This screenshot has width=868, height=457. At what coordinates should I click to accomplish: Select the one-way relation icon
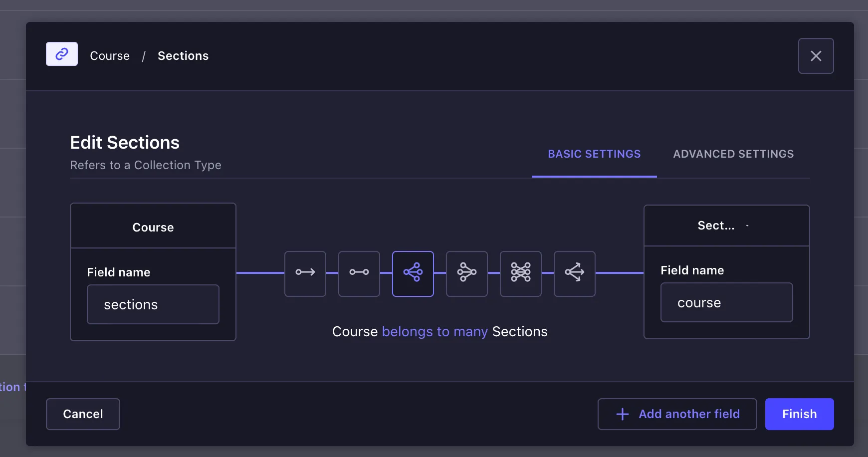coord(305,273)
